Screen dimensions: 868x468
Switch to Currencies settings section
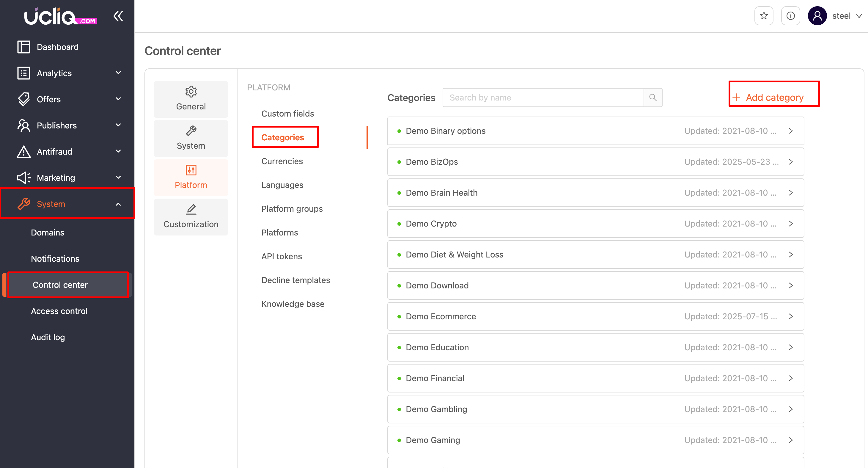282,161
